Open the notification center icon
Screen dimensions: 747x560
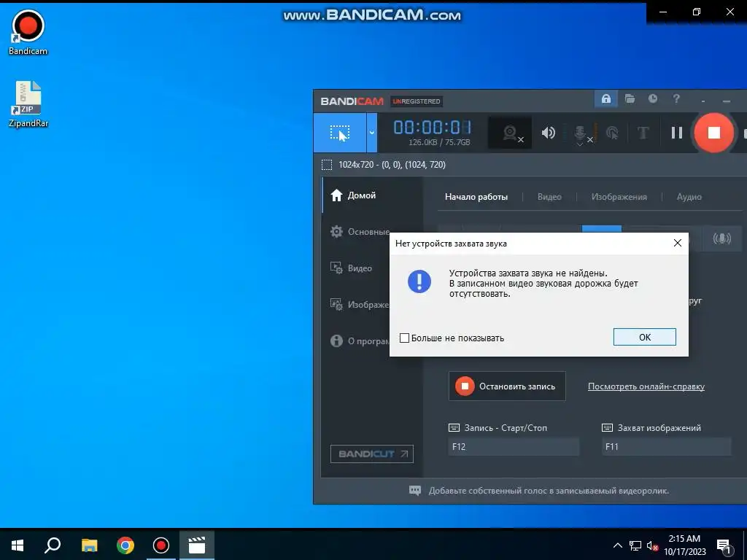coord(724,545)
